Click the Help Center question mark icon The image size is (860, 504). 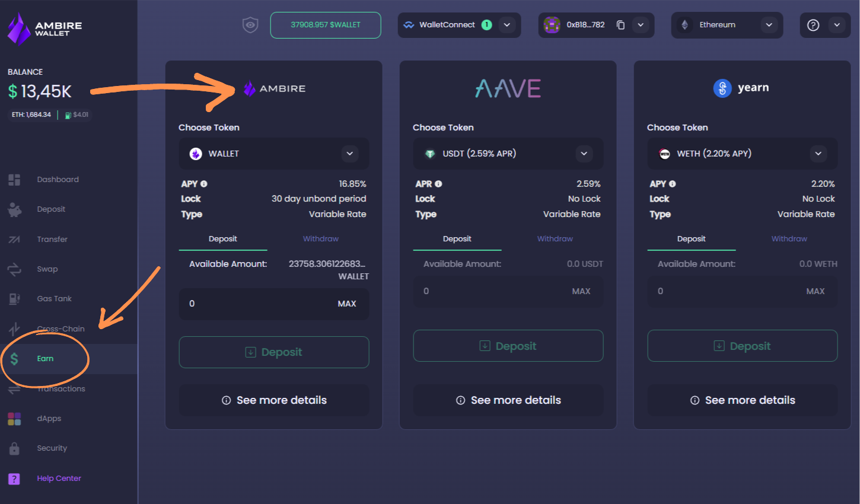click(14, 479)
